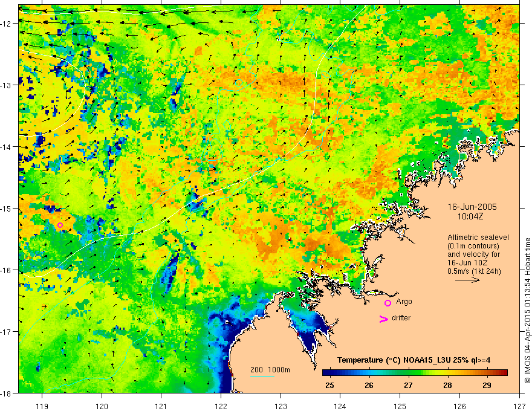
Task: Click the Argo circle symbol in the legend
Action: (x=388, y=303)
